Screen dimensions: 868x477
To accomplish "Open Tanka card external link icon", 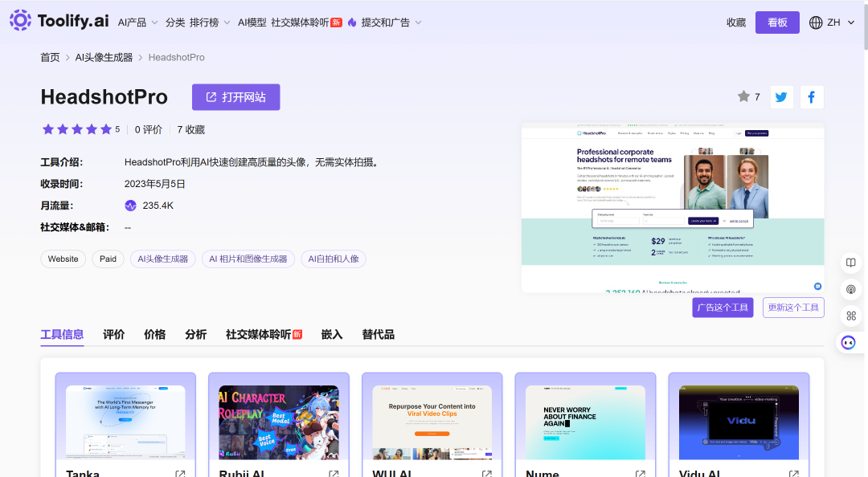I will pyautogui.click(x=181, y=474).
